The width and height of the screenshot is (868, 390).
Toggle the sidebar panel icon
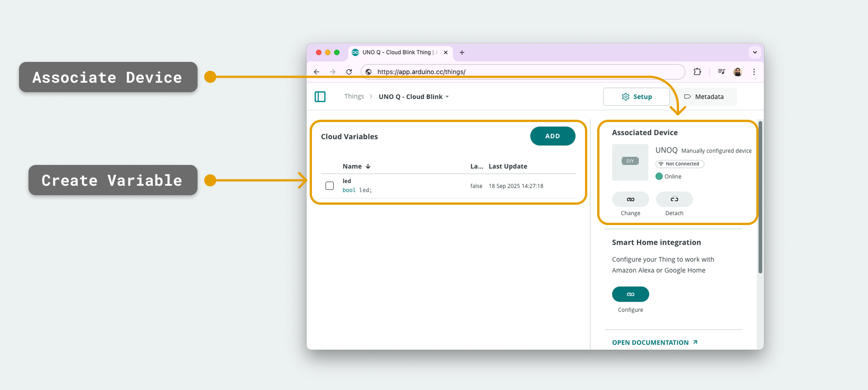pyautogui.click(x=320, y=97)
